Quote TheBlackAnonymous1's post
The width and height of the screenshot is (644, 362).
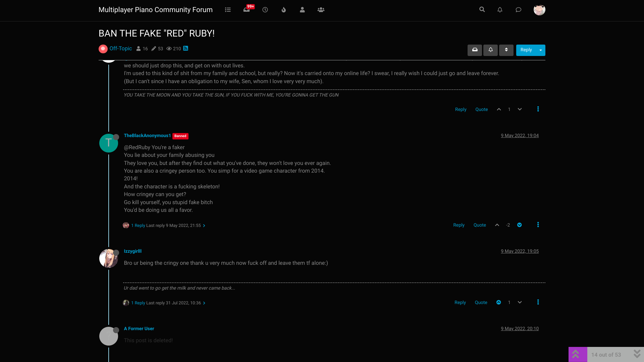[x=480, y=225]
